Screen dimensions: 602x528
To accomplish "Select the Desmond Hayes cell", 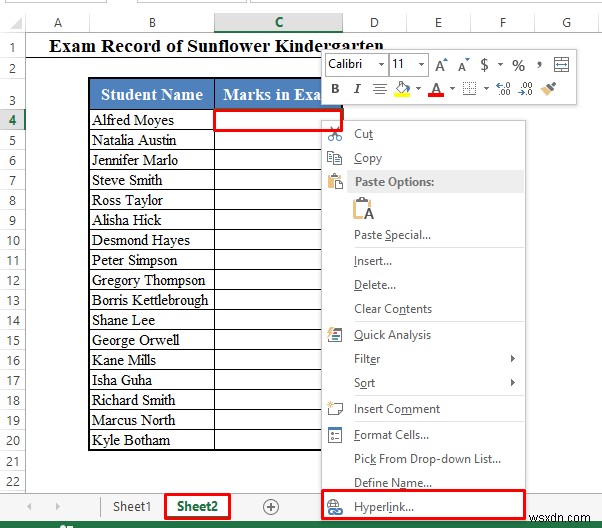I will coord(152,240).
